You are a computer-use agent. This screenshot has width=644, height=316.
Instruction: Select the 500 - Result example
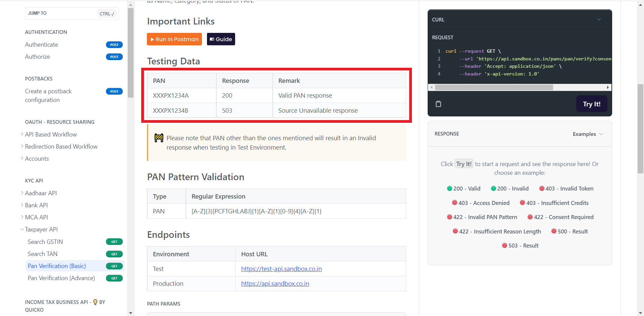(x=570, y=231)
